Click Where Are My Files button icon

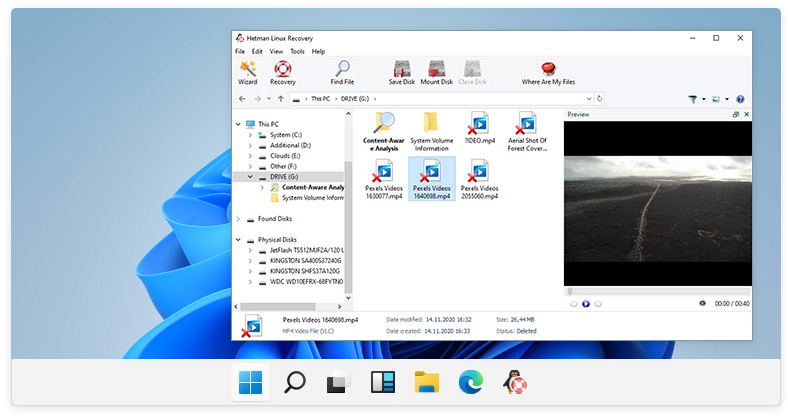tap(548, 69)
